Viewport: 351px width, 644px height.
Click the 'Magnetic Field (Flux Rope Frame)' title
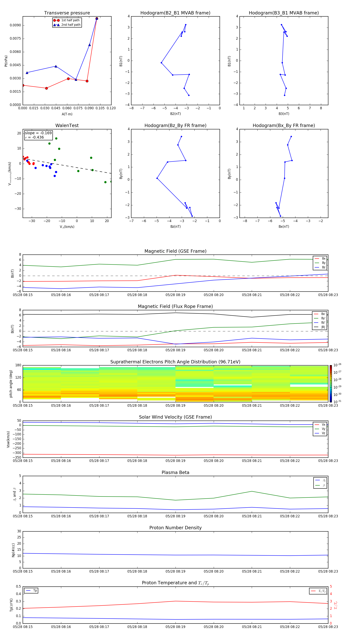(x=175, y=306)
